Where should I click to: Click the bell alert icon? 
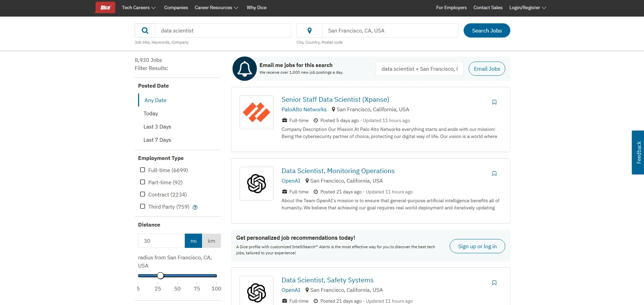[245, 69]
